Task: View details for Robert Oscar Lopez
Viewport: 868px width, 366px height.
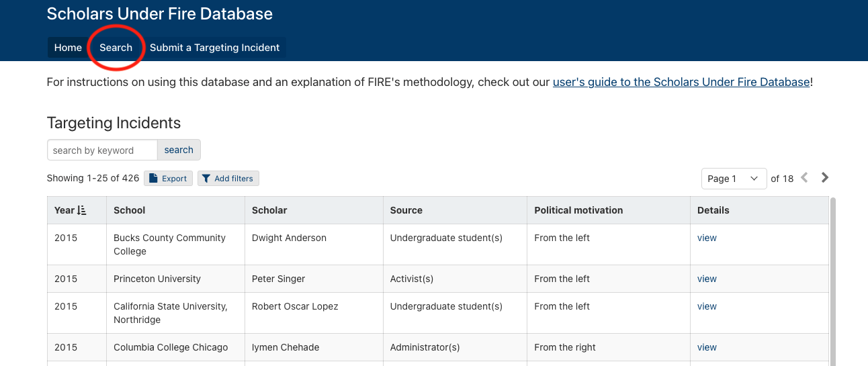Action: coord(707,306)
